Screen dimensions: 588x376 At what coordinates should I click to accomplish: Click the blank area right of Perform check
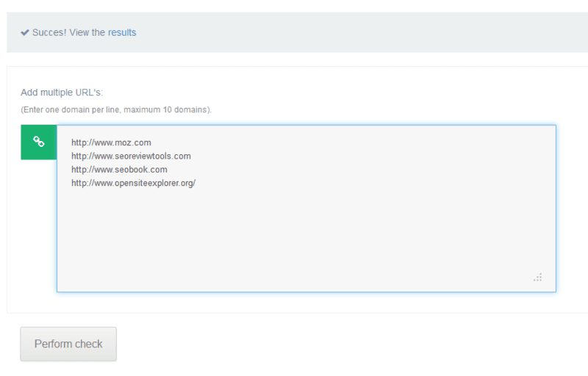[331, 344]
